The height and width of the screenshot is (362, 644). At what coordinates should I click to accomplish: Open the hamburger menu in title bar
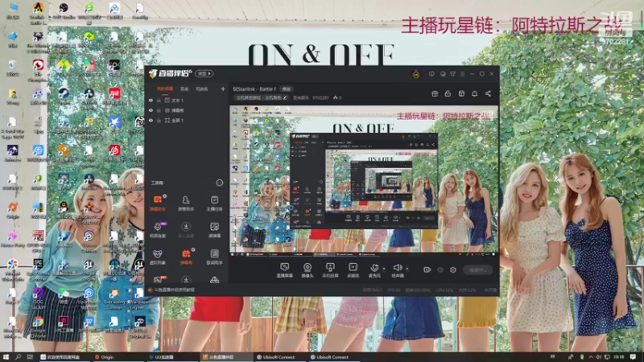coord(462,74)
